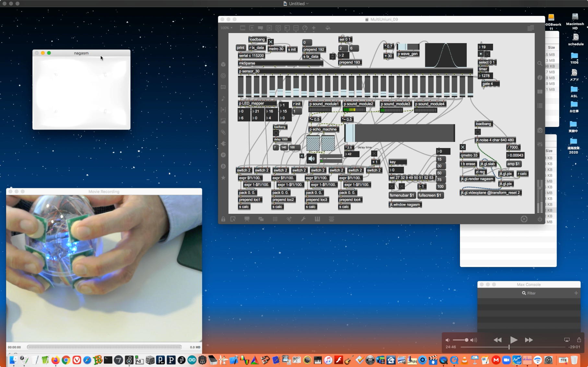588x367 pixels.
Task: Toggle the small X left of speaker
Action: [302, 156]
